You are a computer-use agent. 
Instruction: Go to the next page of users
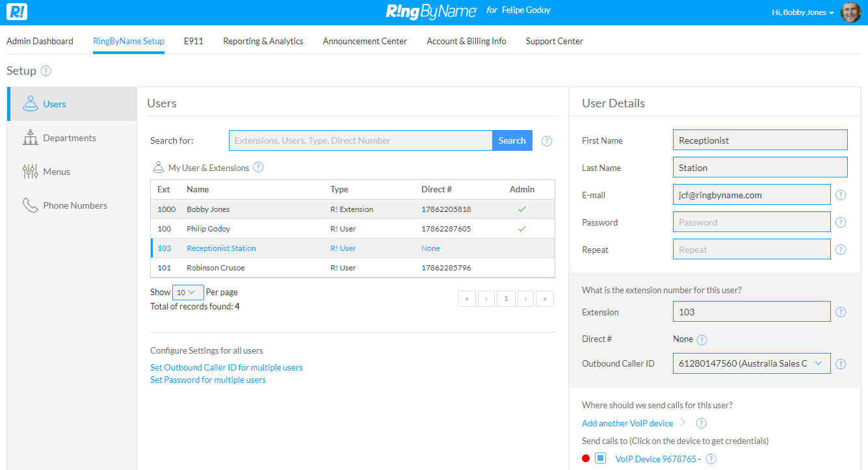tap(525, 298)
